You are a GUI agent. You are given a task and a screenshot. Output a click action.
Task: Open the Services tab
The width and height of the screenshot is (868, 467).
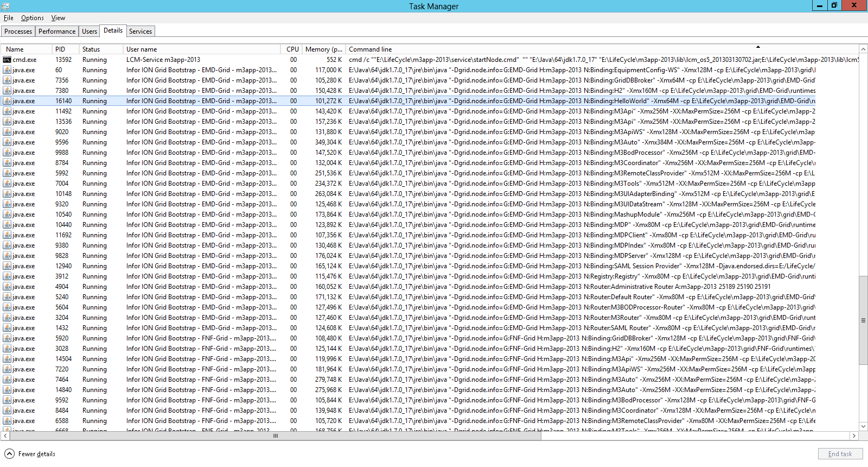point(141,31)
